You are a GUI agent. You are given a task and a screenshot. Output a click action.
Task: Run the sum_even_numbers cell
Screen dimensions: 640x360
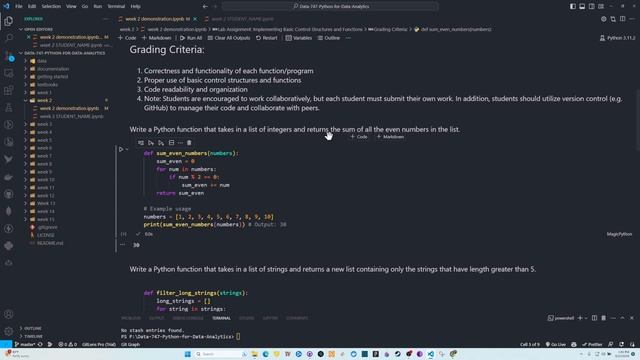121,149
